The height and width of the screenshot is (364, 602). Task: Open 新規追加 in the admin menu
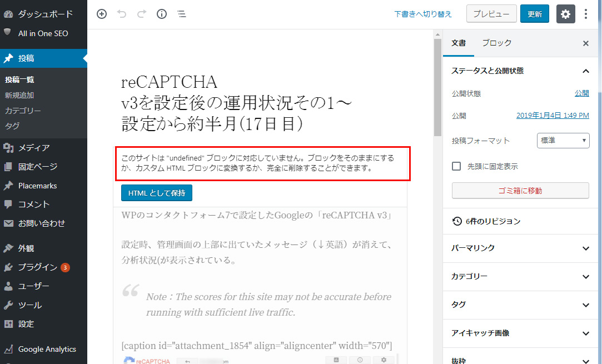19,95
